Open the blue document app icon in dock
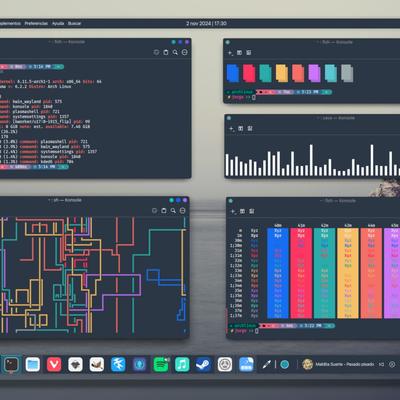The width and height of the screenshot is (400, 400). [246, 364]
